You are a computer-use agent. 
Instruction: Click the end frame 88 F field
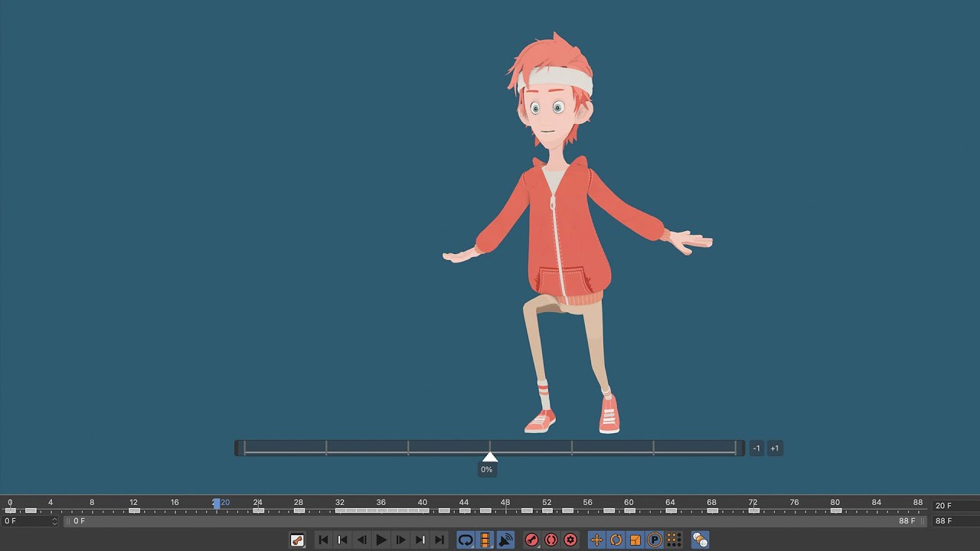coord(955,521)
